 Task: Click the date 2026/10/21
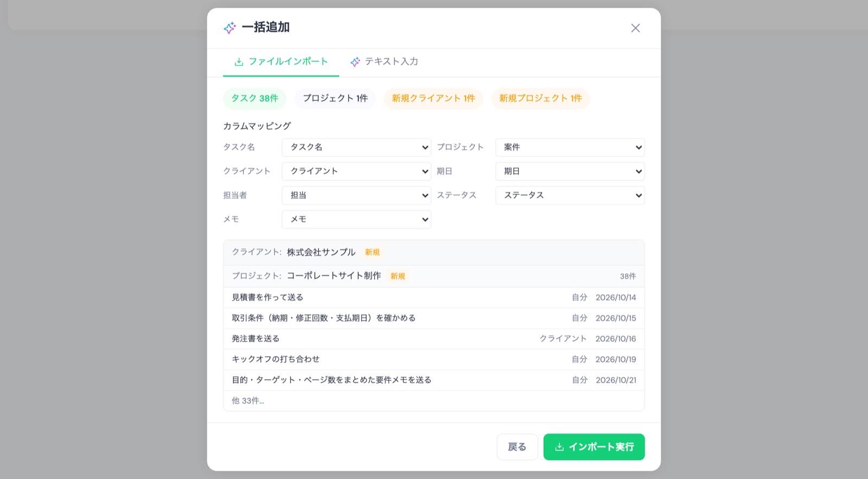coord(616,380)
